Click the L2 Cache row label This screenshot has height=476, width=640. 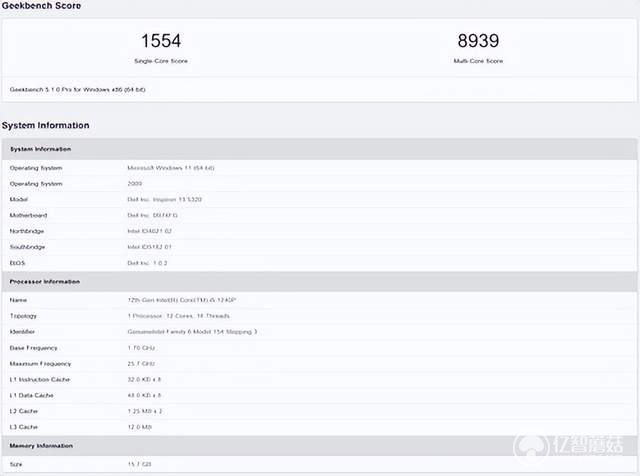24,411
